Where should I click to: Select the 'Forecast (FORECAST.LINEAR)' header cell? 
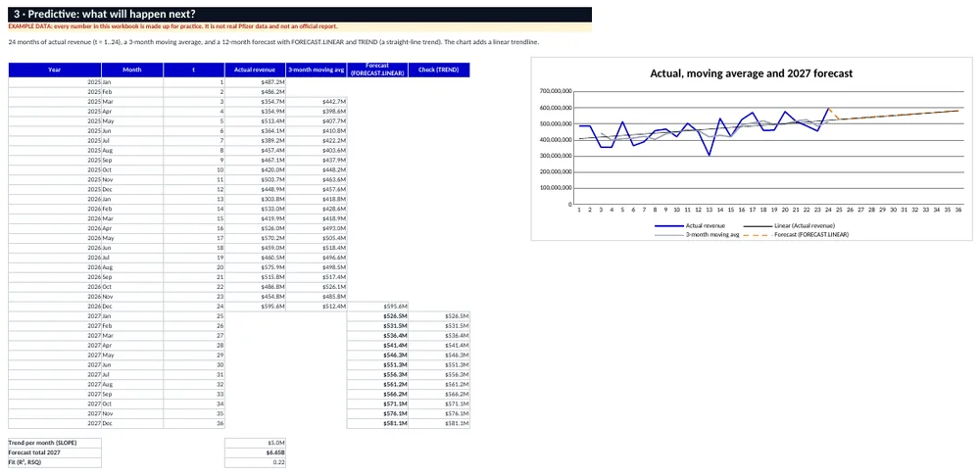coord(377,70)
